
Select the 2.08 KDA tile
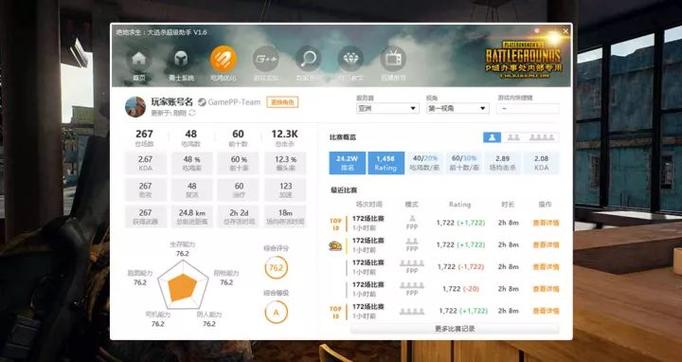pos(541,163)
